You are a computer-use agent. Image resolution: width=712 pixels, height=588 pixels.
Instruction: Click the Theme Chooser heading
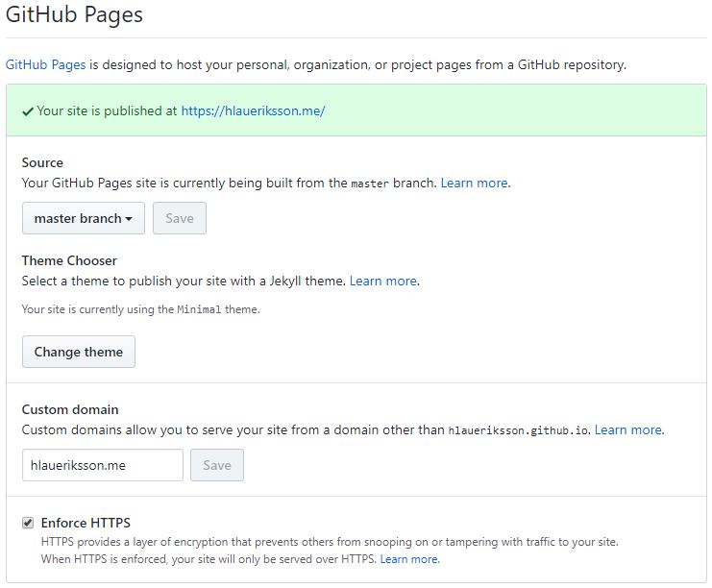point(69,261)
